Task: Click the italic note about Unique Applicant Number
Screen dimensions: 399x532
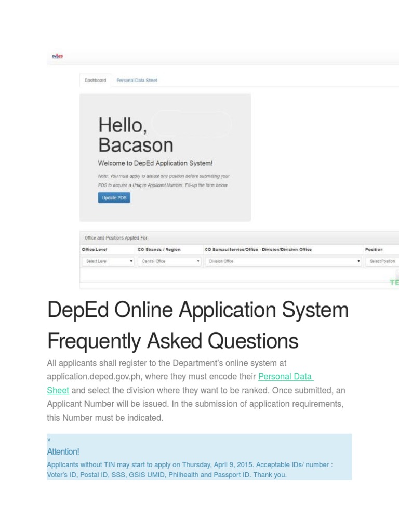Action: (163, 180)
